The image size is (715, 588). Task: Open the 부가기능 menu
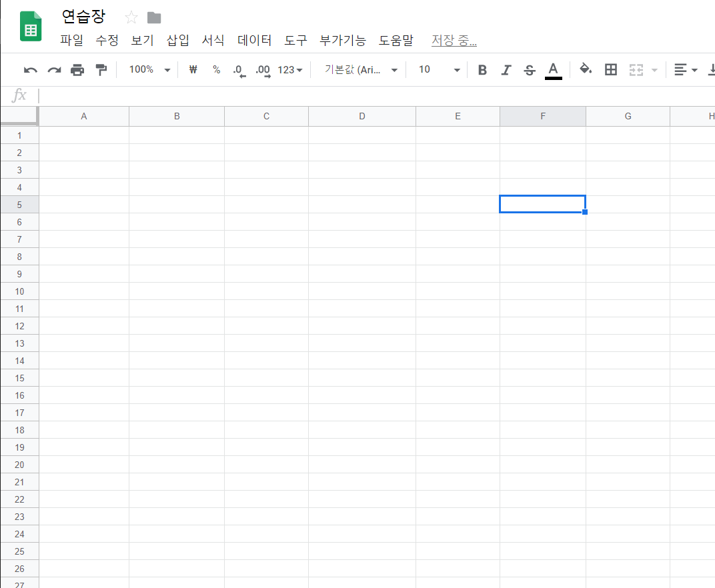tap(343, 40)
